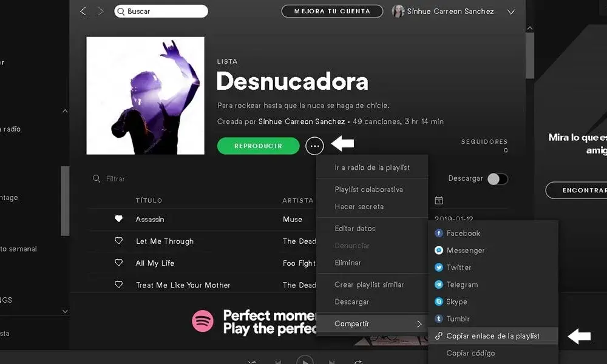This screenshot has height=364, width=607.
Task: Click into the Filtrar filter field
Action: click(115, 179)
